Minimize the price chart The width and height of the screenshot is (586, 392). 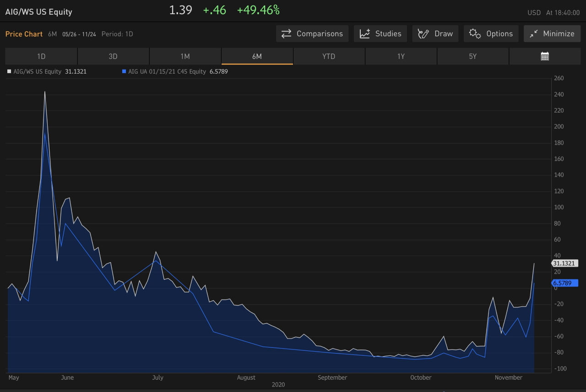pyautogui.click(x=552, y=34)
